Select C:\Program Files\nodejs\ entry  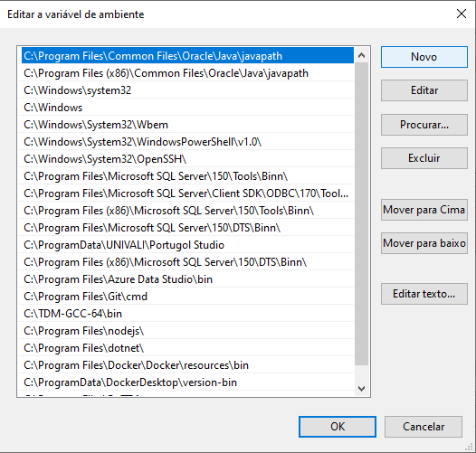pyautogui.click(x=186, y=331)
